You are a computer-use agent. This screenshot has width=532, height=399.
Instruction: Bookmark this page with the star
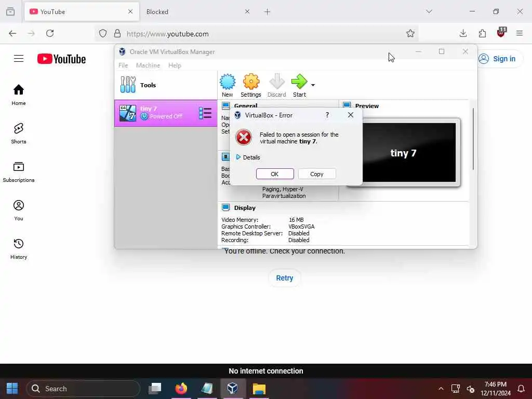[x=410, y=33]
